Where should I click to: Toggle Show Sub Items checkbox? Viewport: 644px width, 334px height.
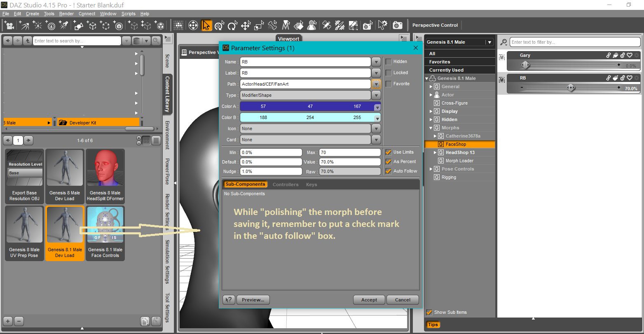[429, 312]
